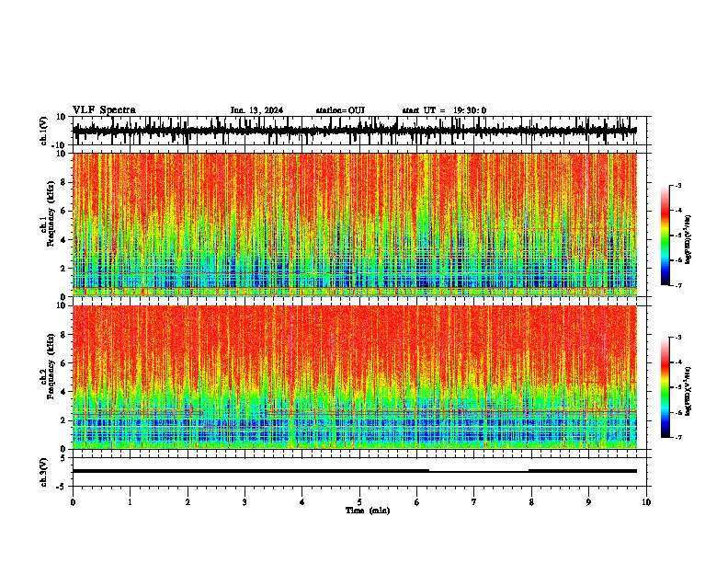Click inside the ch.2 spectrogram panel

[354, 377]
